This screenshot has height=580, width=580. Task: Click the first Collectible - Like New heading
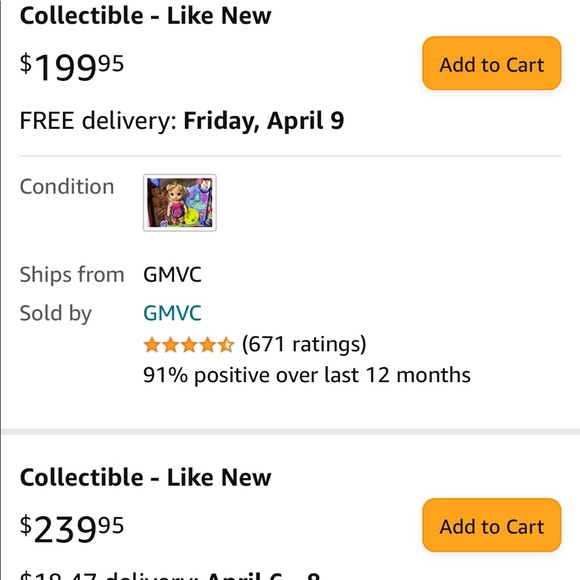point(145,16)
